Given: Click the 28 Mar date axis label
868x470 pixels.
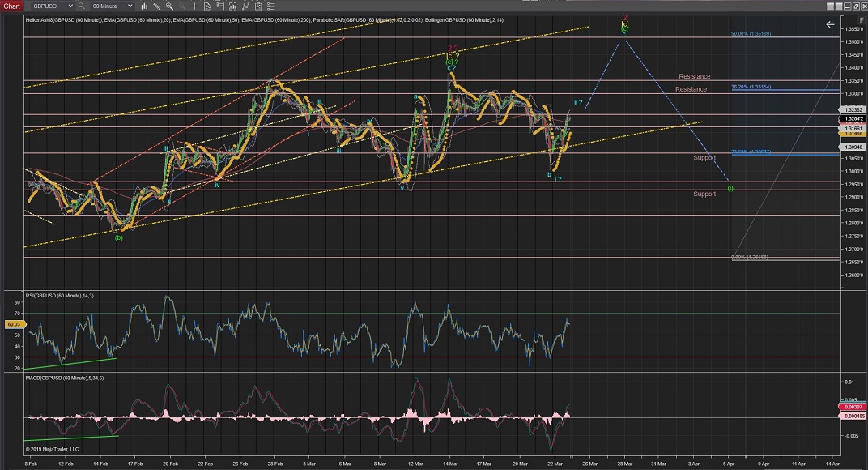Looking at the screenshot, I should pos(624,464).
